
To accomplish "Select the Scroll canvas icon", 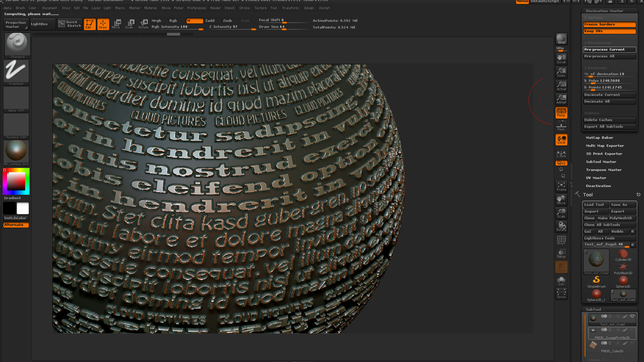I will 561,59.
